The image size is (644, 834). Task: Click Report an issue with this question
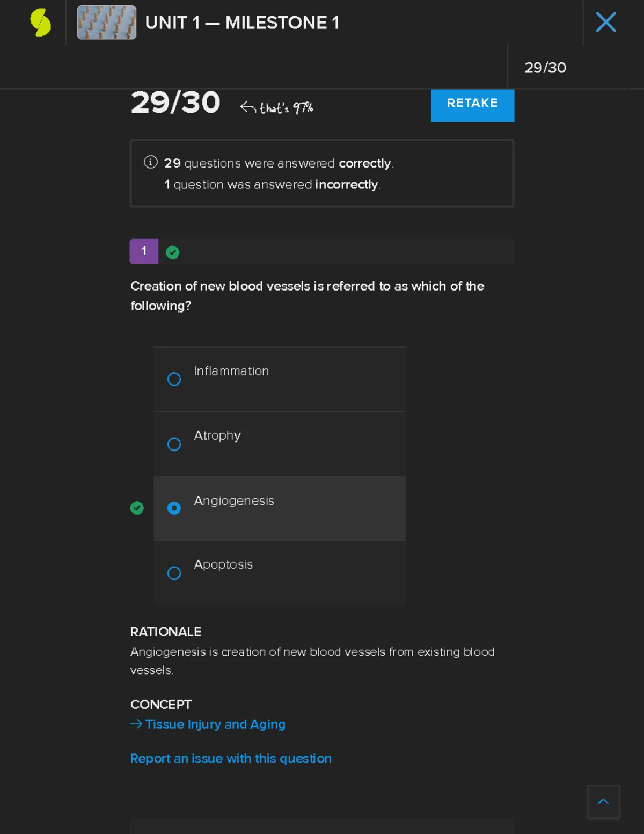231,758
